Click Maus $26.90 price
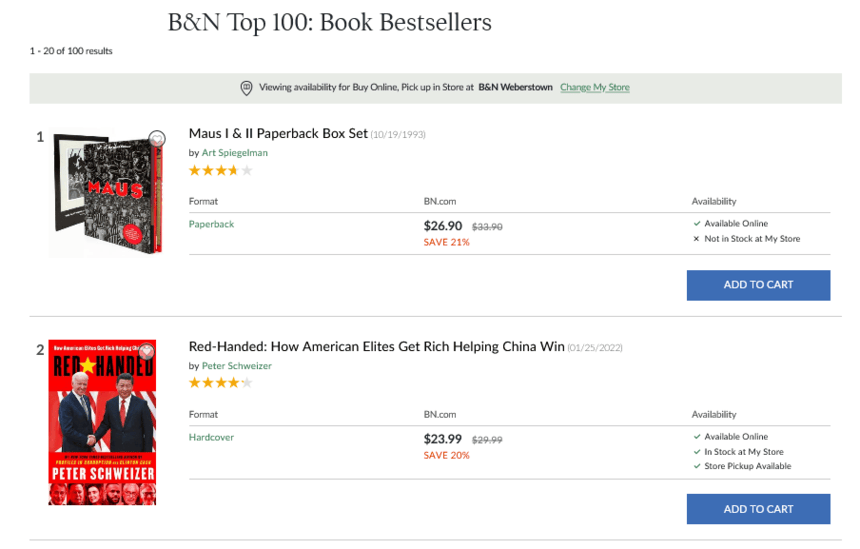This screenshot has height=549, width=860. (x=443, y=226)
